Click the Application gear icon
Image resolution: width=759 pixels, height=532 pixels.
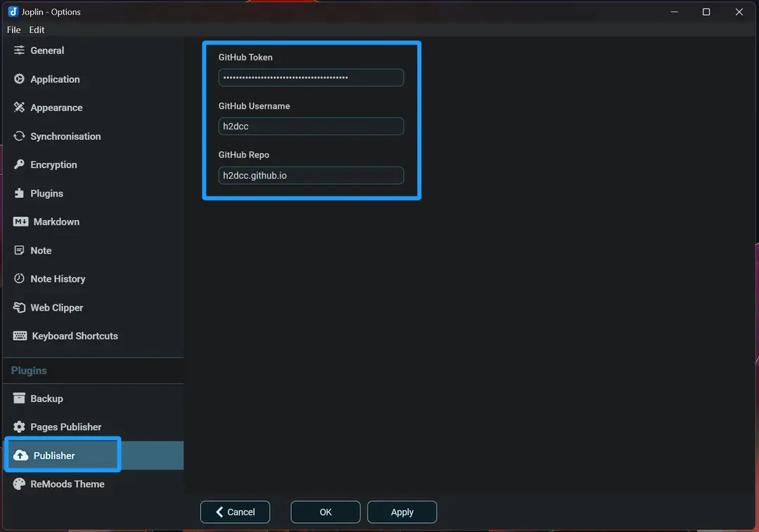tap(19, 79)
